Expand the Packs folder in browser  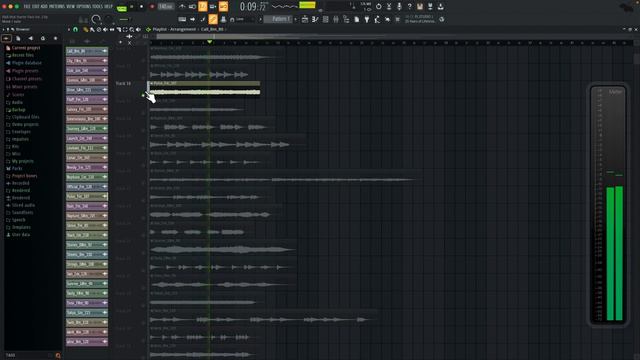[x=17, y=168]
